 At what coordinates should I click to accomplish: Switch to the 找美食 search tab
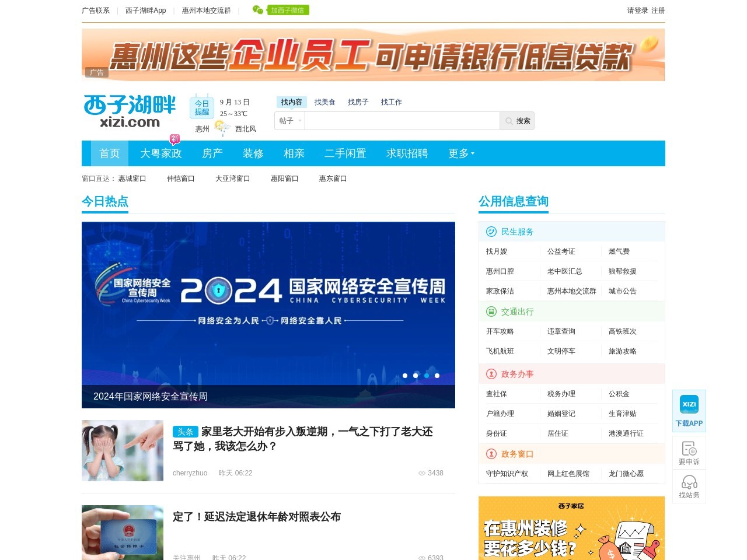click(324, 101)
